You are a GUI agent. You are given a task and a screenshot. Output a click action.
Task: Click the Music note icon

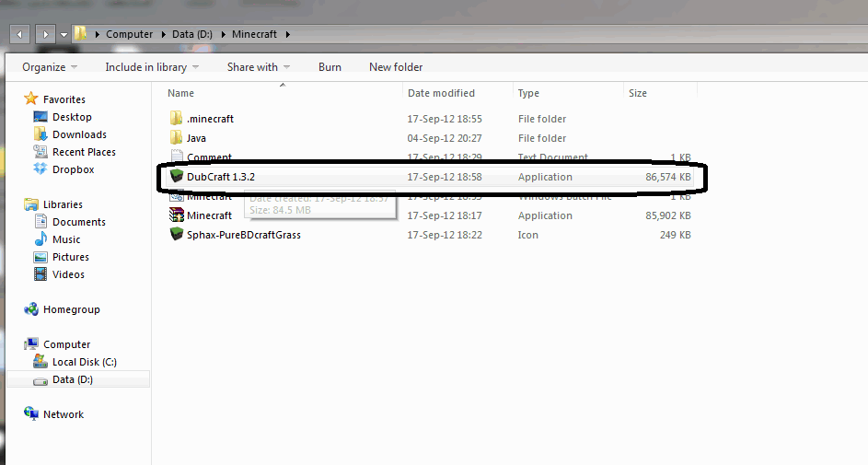tap(41, 239)
